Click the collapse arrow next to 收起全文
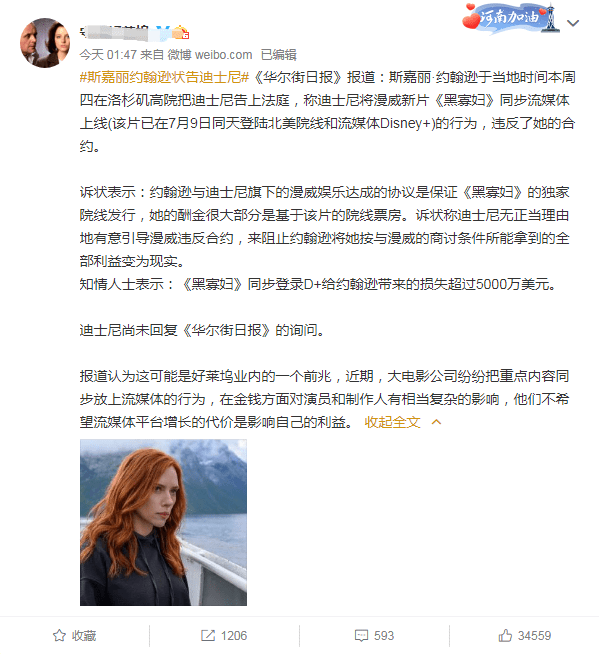599x654 pixels. coord(436,422)
